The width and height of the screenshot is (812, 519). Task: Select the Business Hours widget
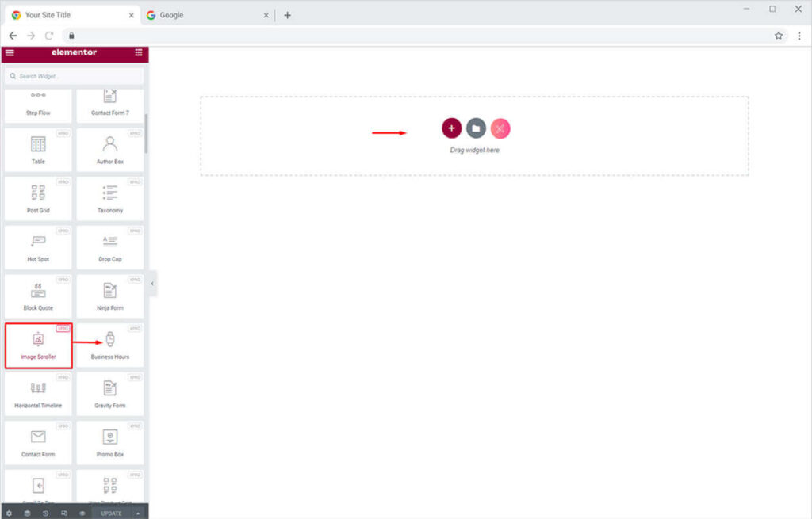coord(110,345)
